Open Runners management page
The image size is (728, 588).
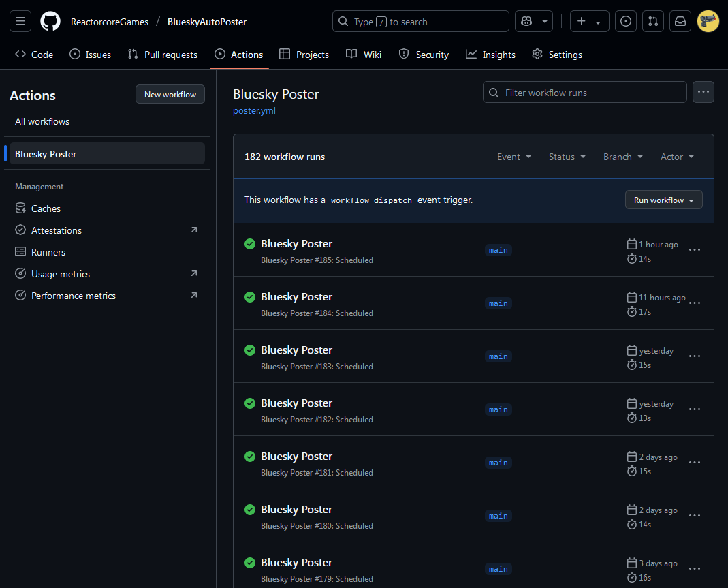[107, 252]
